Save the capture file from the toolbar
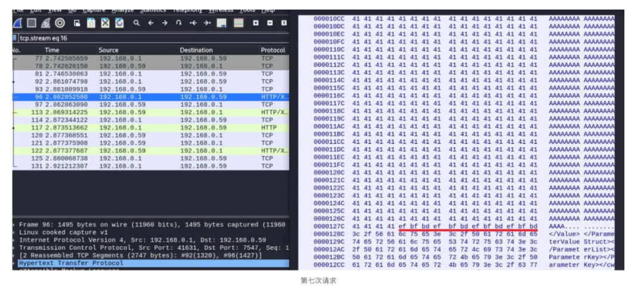644x288 pixels. pyautogui.click(x=91, y=23)
